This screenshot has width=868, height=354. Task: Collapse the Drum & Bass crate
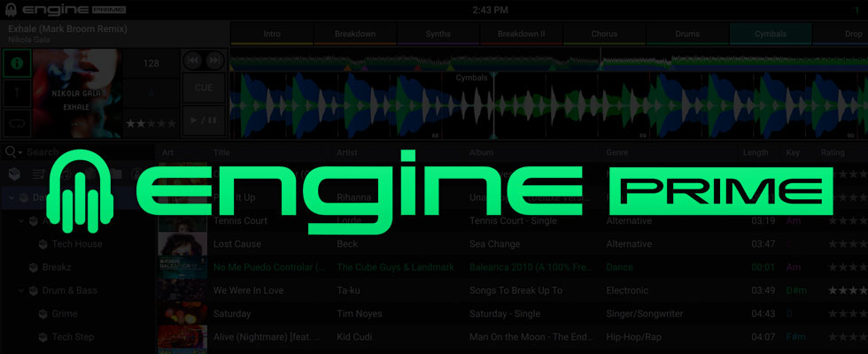[x=21, y=290]
